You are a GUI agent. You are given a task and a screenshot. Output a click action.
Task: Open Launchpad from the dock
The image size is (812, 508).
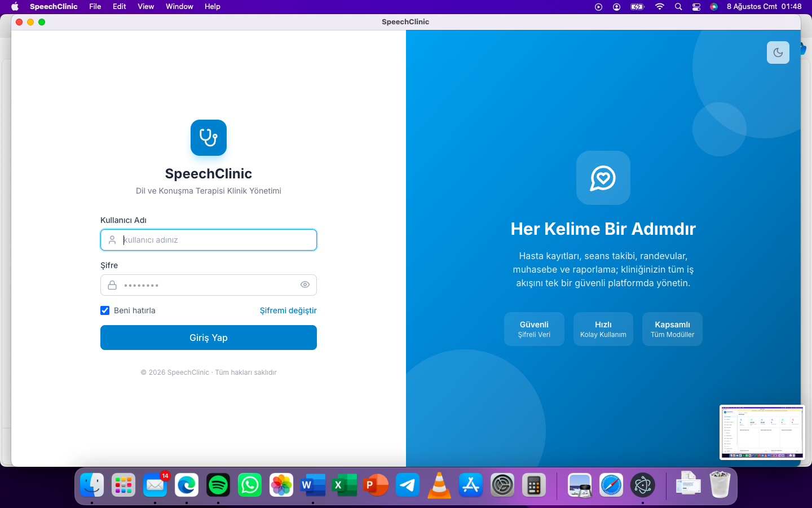click(x=123, y=485)
